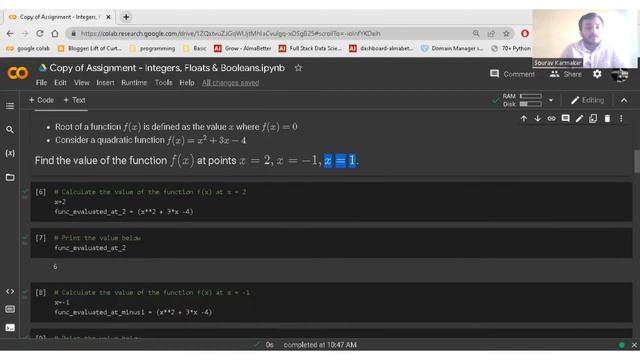This screenshot has width=640, height=360.
Task: Click the All changes saved link
Action: coord(230,83)
